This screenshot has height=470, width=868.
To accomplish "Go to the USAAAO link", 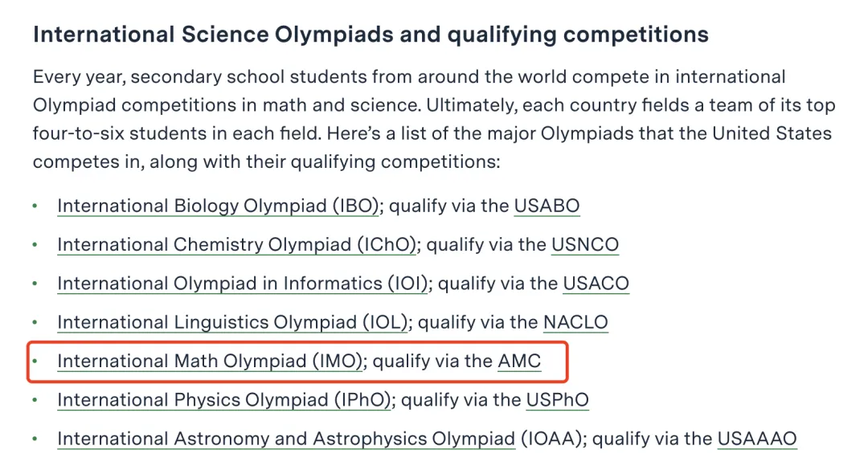I will (x=757, y=439).
